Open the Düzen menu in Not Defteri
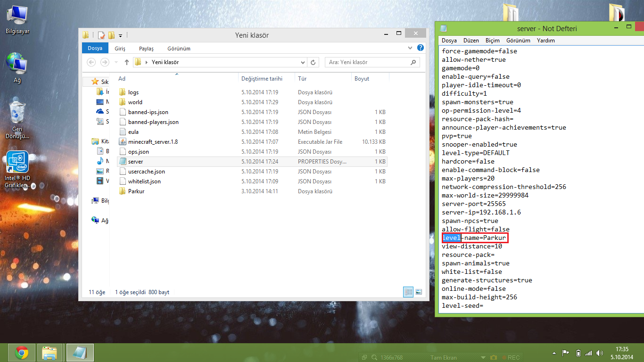644x362 pixels. [x=471, y=41]
